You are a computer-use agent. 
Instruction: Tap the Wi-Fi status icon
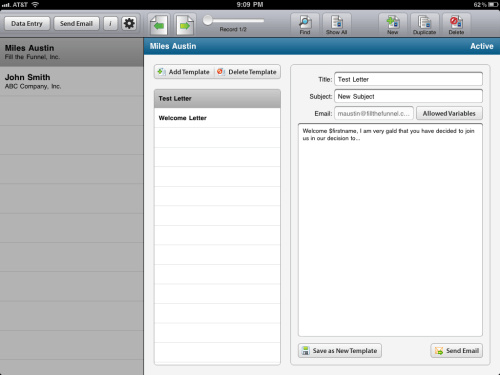tap(35, 5)
